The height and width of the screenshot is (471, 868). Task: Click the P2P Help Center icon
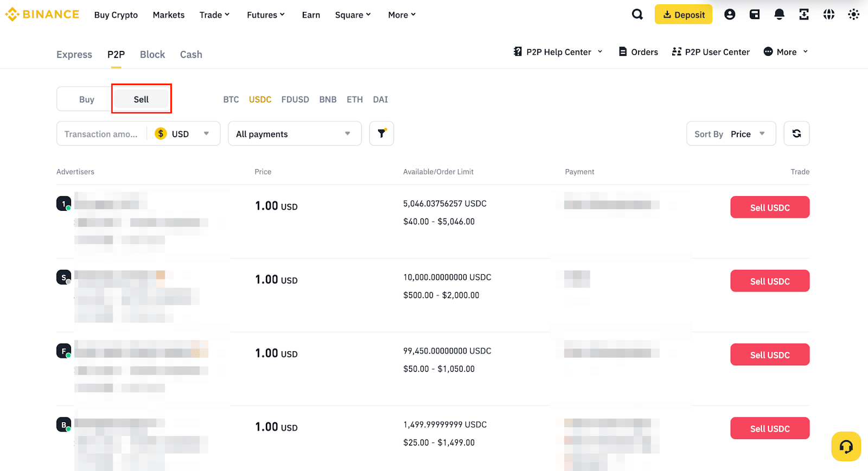coord(518,51)
